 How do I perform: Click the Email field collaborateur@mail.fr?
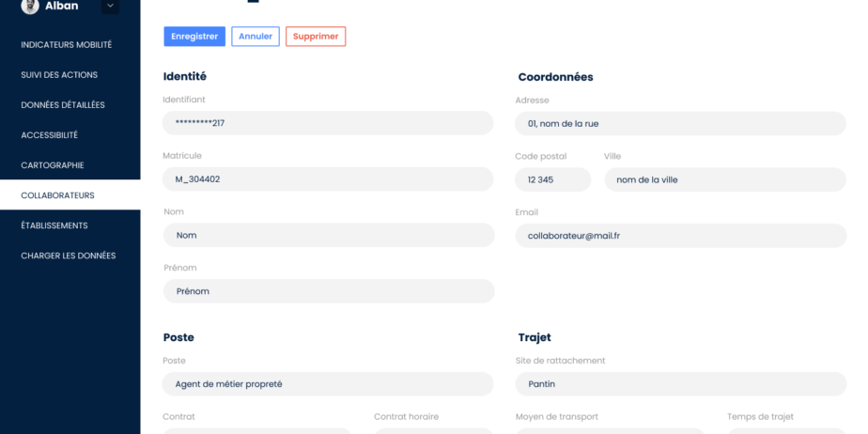tap(681, 236)
